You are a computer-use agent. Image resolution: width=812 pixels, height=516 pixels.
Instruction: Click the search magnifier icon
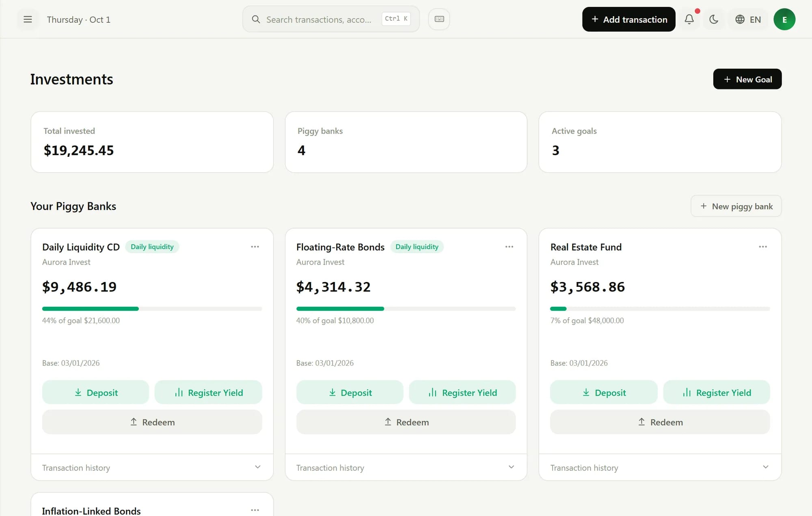click(256, 19)
